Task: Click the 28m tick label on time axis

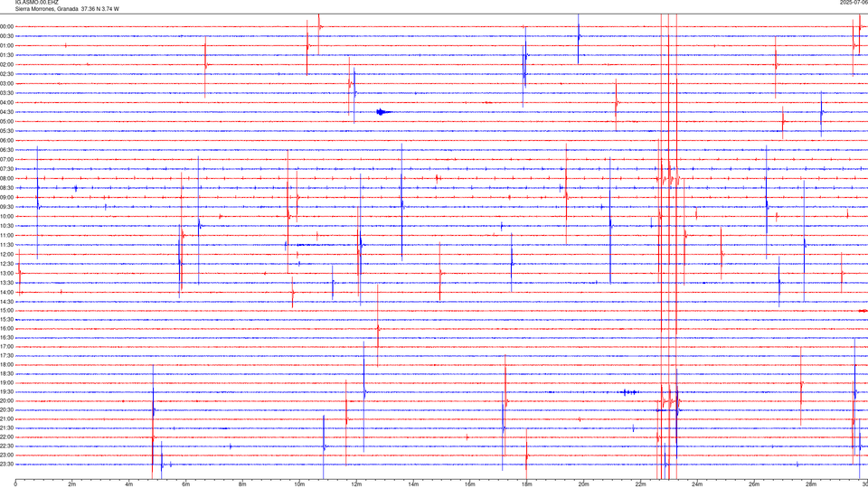Action: pos(811,484)
